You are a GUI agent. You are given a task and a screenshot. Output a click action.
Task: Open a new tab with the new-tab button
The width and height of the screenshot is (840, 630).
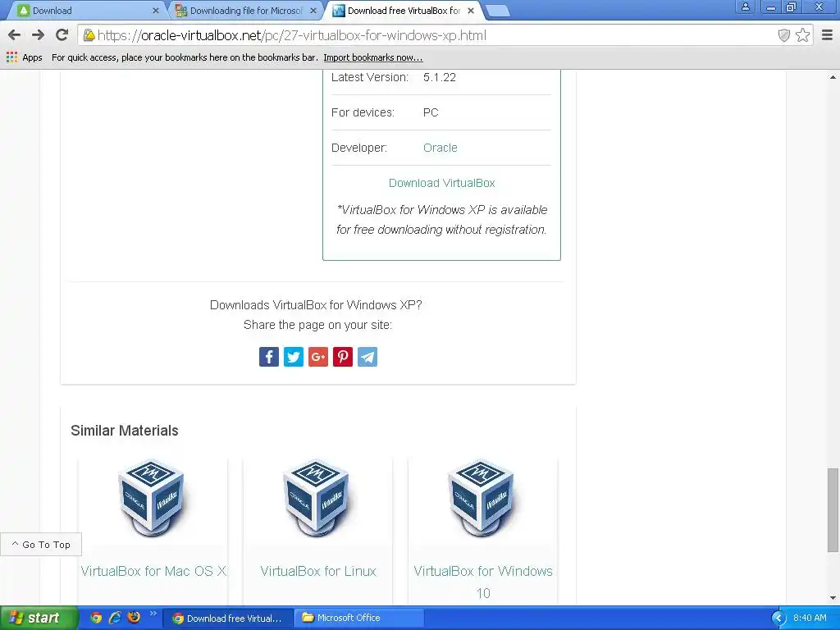tap(498, 11)
